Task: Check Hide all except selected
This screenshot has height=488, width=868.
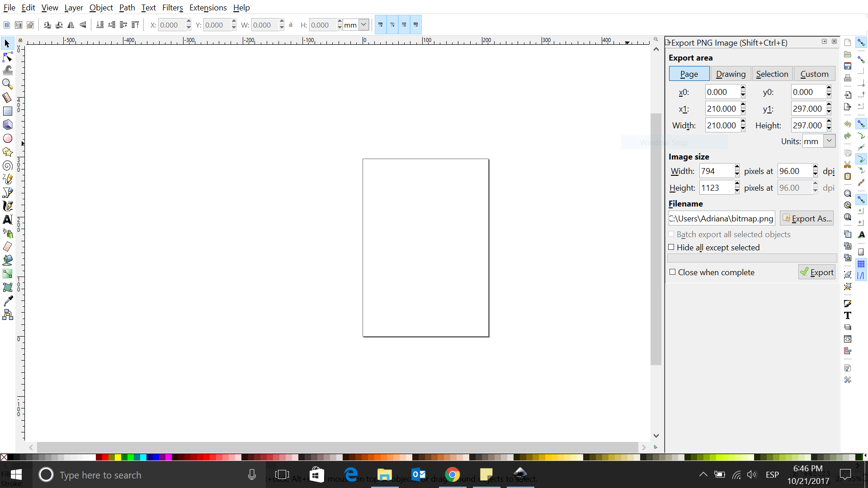Action: pos(672,247)
